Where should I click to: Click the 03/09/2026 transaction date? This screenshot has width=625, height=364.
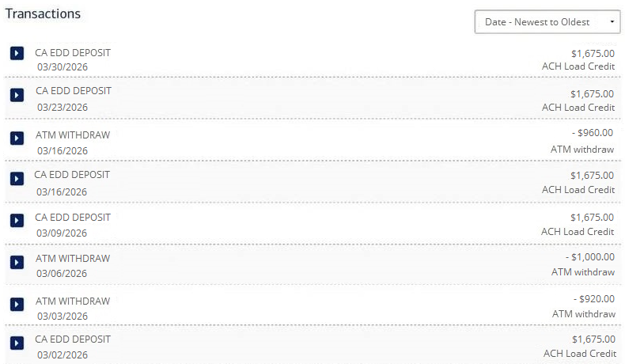pyautogui.click(x=62, y=233)
